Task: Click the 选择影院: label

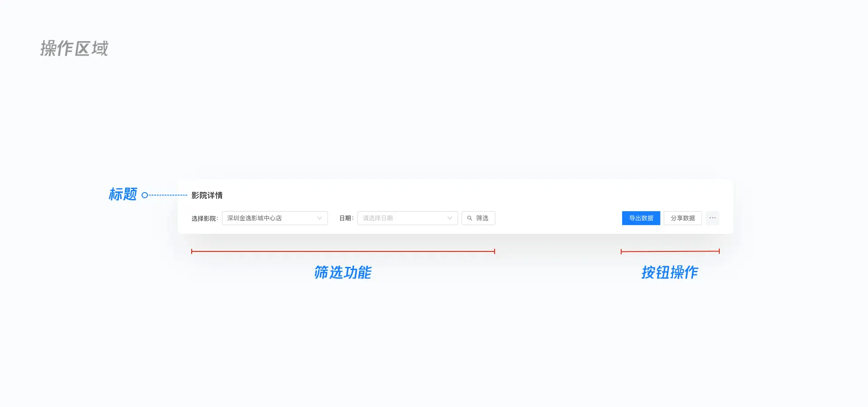Action: pyautogui.click(x=205, y=218)
